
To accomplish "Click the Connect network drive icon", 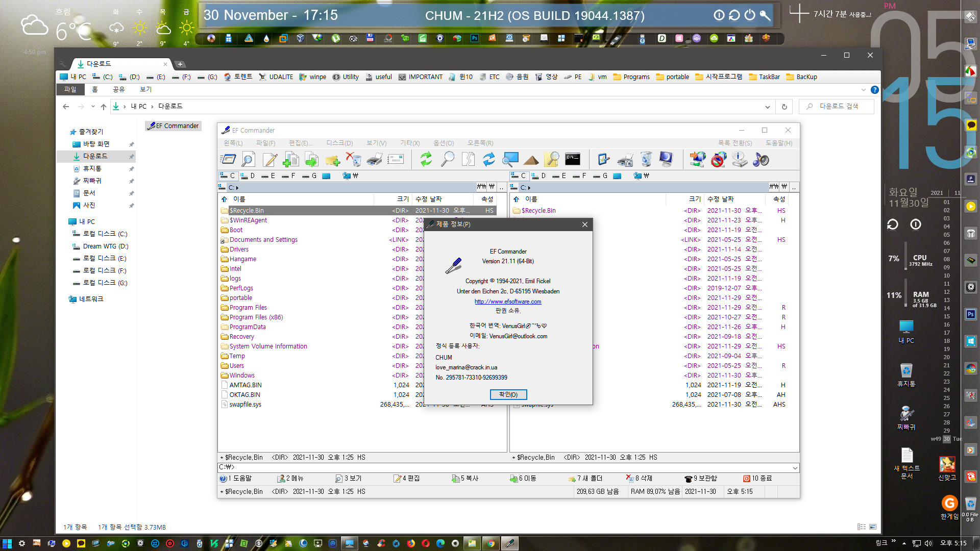I will tap(698, 160).
